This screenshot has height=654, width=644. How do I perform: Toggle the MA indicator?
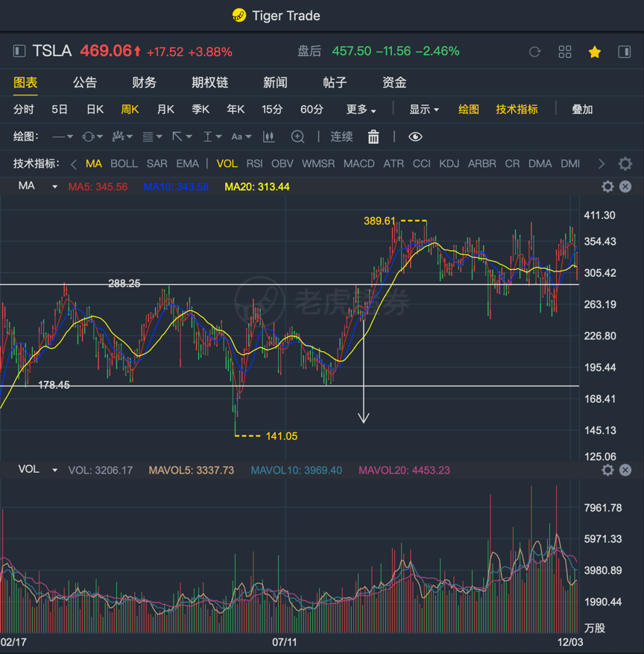[x=94, y=163]
